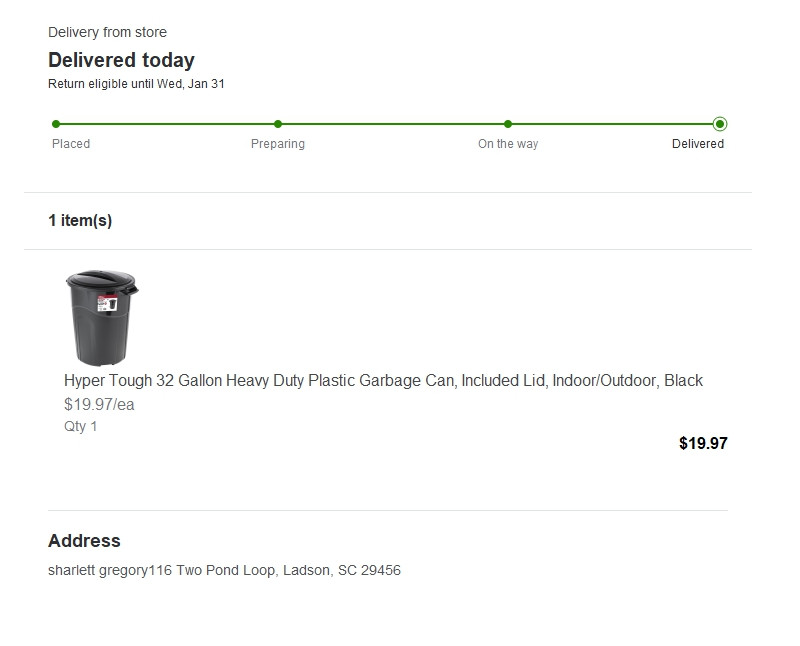Click the bold $19.97 item total
Screen dimensions: 800x646
pyautogui.click(x=703, y=443)
